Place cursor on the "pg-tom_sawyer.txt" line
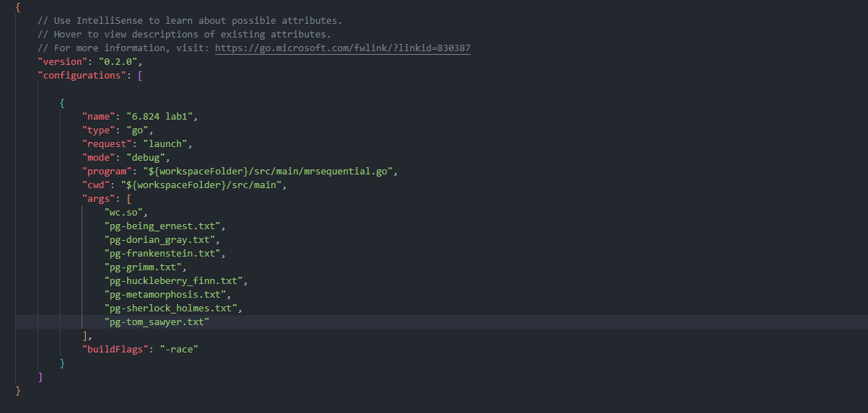868x413 pixels. 157,321
